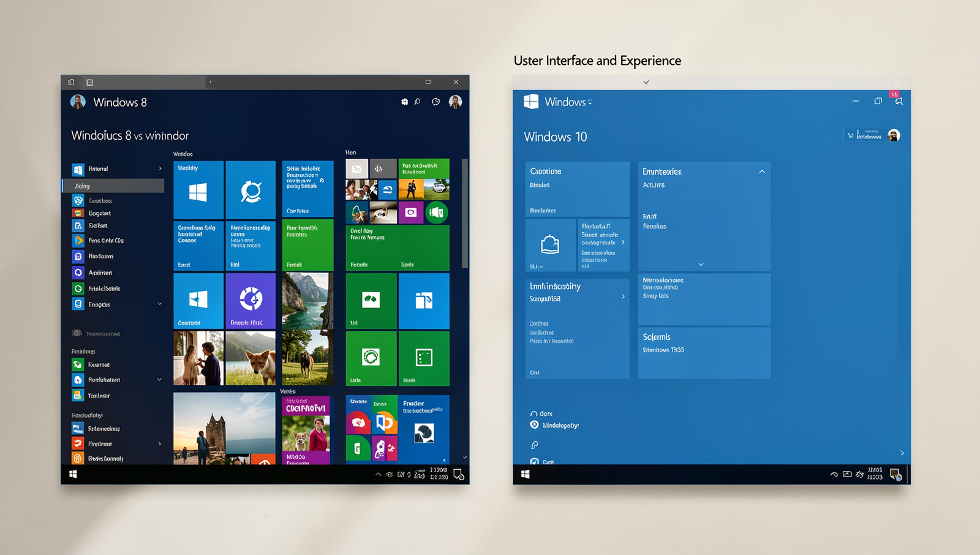Open the Mtsnselonoies tile in Windows 10 window

(704, 299)
